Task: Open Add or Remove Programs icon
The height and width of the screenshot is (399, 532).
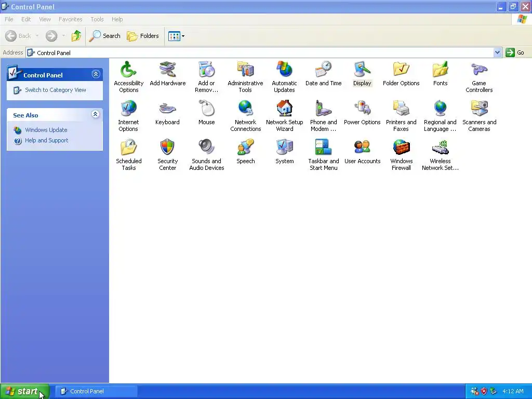Action: [206, 77]
